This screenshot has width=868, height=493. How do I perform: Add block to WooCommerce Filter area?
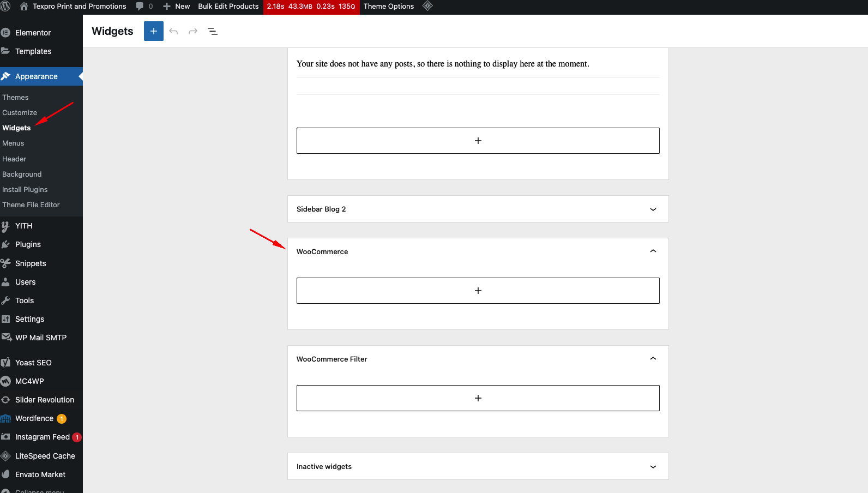click(478, 398)
